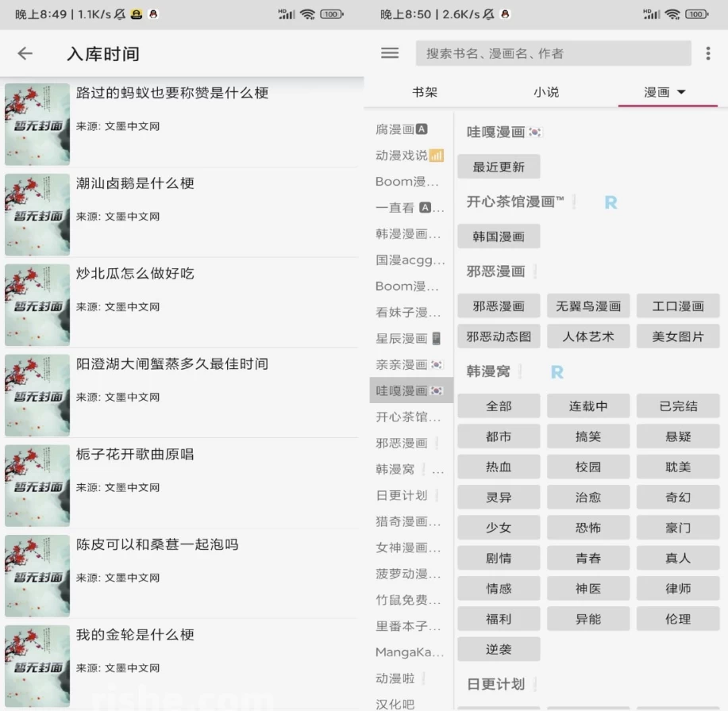Open the three-dot overflow menu
The height and width of the screenshot is (711, 728).
pos(708,53)
